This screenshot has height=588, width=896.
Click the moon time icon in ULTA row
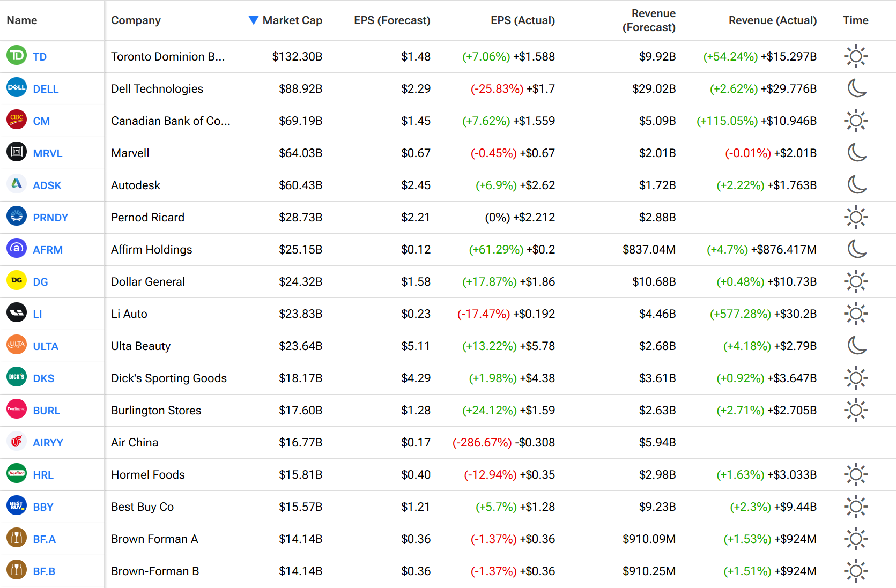click(x=857, y=345)
